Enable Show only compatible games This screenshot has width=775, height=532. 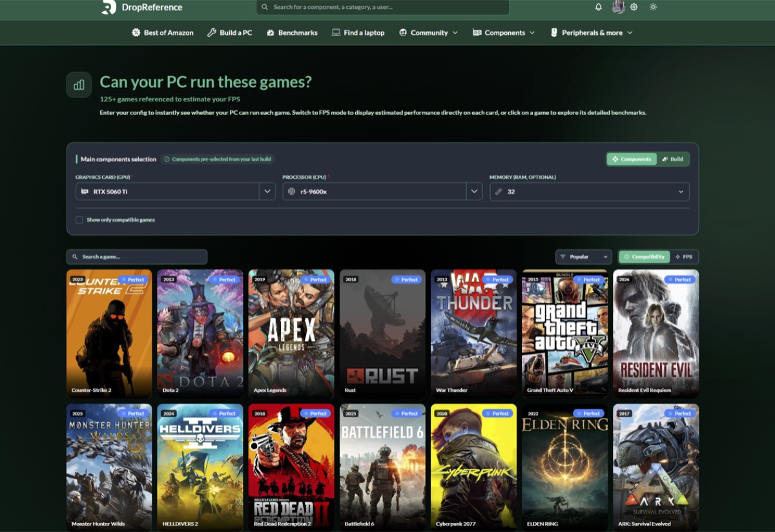click(x=79, y=220)
